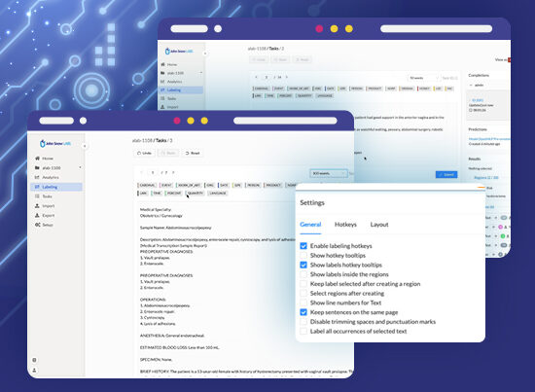This screenshot has width=535, height=392.
Task: Click the Tasks list icon in front sidebar
Action: click(37, 196)
